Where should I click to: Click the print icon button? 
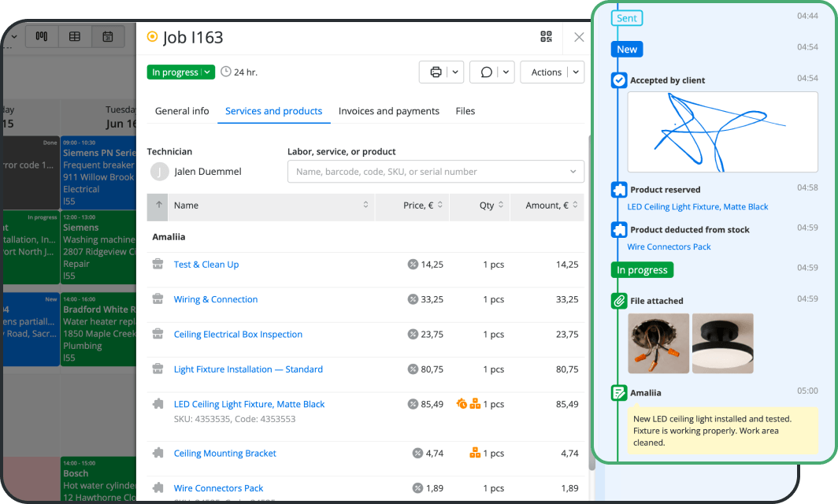click(436, 72)
